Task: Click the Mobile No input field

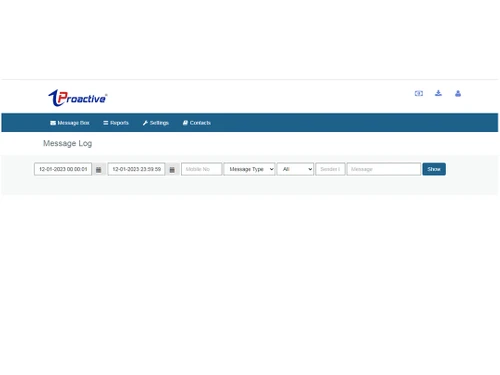Action: pyautogui.click(x=201, y=169)
